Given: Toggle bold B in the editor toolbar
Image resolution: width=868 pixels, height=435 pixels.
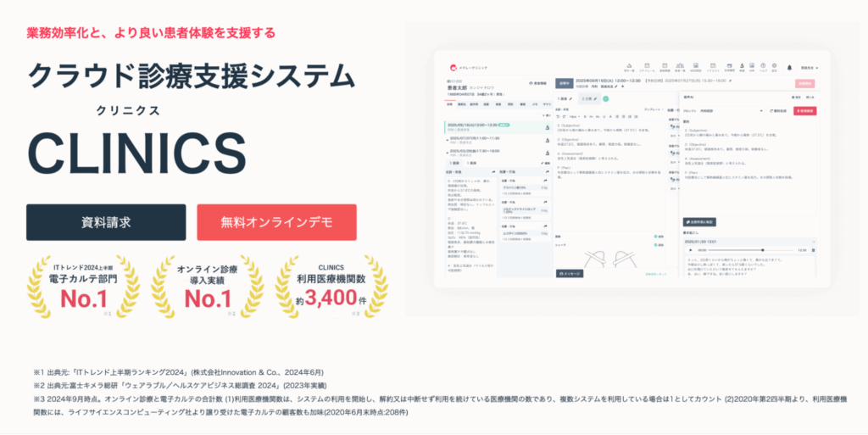Looking at the screenshot, I should pyautogui.click(x=585, y=117).
